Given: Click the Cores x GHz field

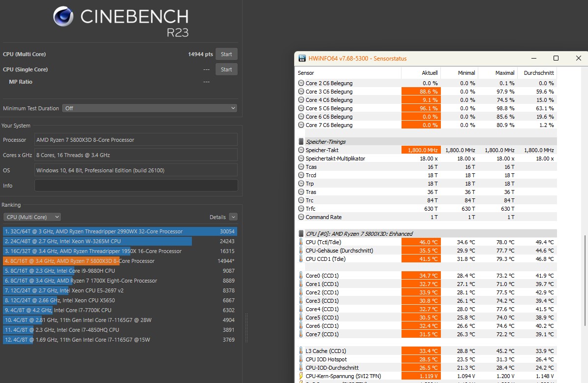Looking at the screenshot, I should 136,155.
